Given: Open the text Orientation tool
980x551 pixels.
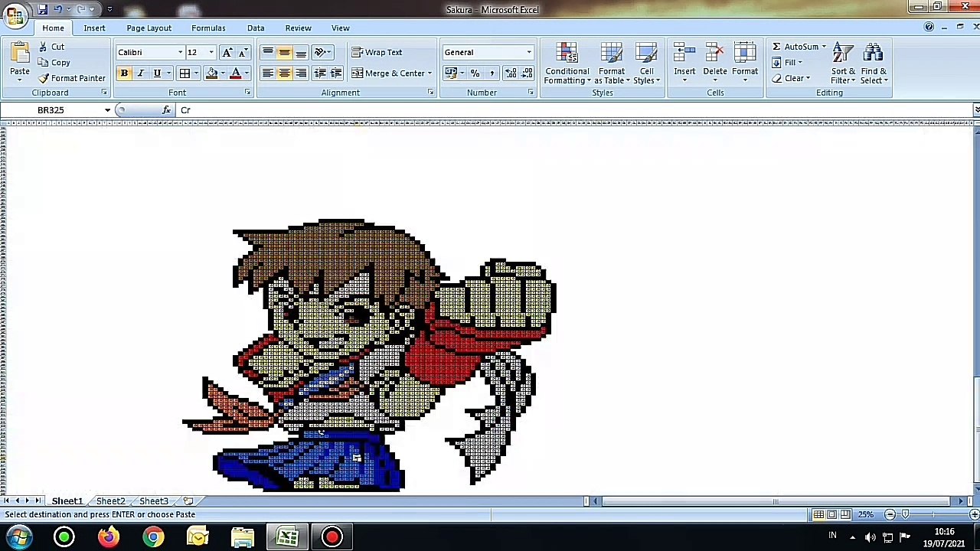Looking at the screenshot, I should tap(320, 53).
